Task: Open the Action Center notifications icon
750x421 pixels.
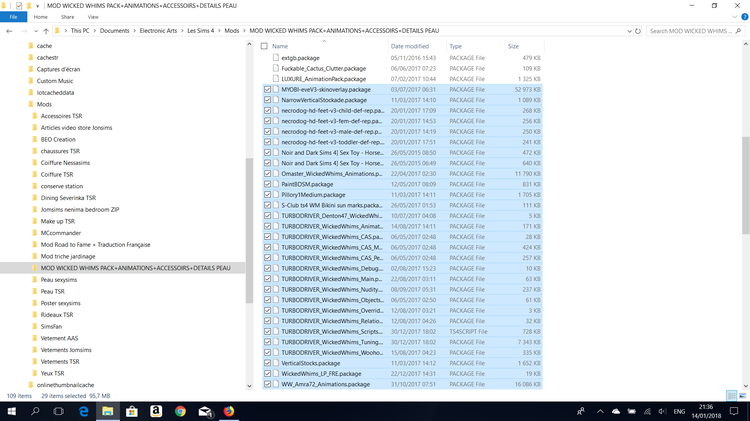Action: (734, 411)
